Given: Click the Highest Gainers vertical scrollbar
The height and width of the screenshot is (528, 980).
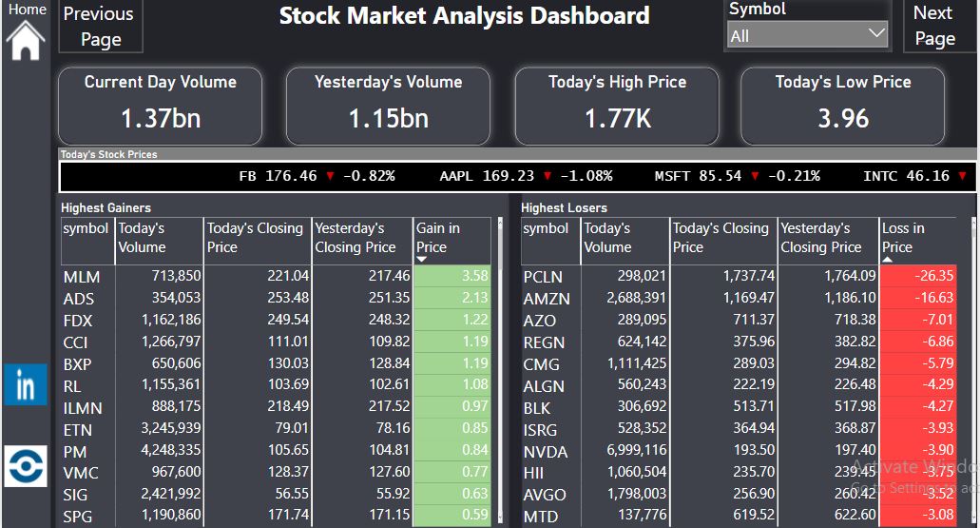Looking at the screenshot, I should tap(500, 370).
